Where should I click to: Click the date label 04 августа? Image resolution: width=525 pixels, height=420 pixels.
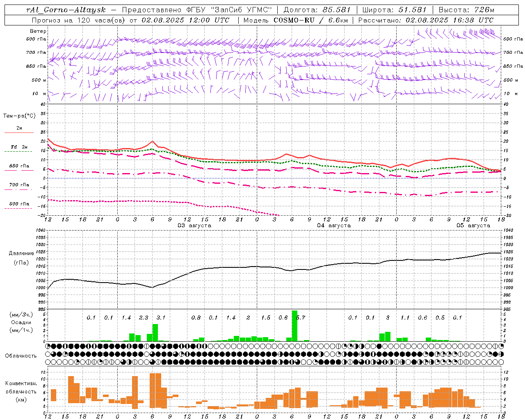[x=334, y=226]
